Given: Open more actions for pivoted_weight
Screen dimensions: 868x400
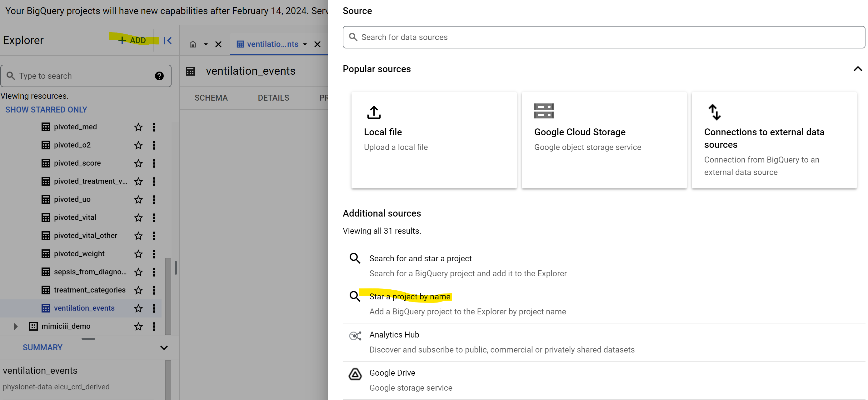Looking at the screenshot, I should (x=154, y=254).
